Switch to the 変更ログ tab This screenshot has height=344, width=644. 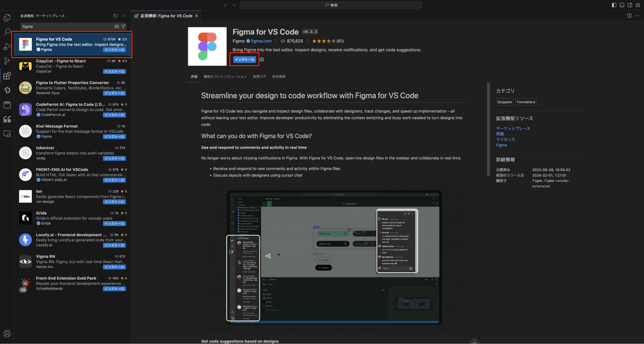[259, 76]
